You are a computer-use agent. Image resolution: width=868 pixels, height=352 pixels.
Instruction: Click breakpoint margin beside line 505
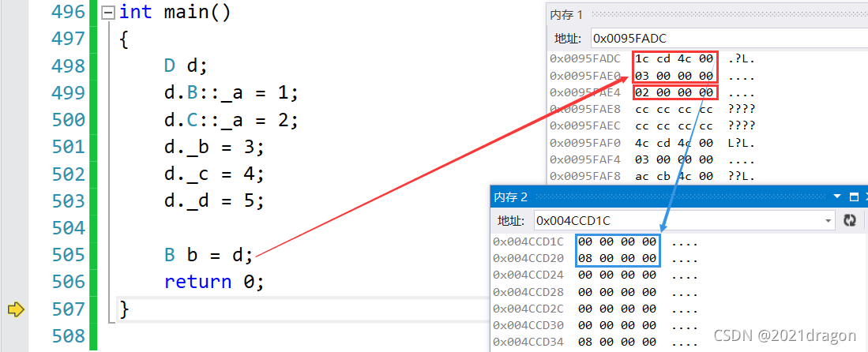(x=15, y=255)
